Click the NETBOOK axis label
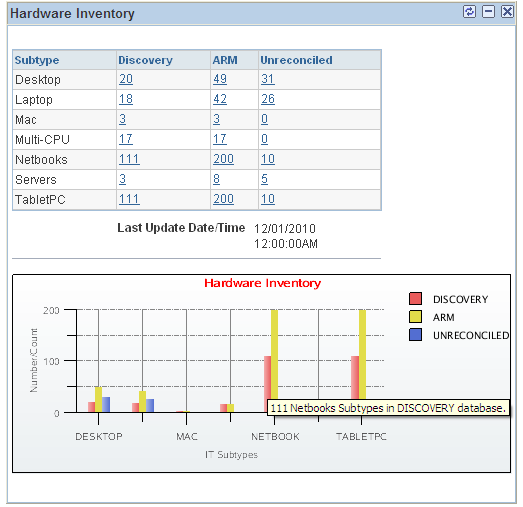523x507 pixels. [275, 437]
